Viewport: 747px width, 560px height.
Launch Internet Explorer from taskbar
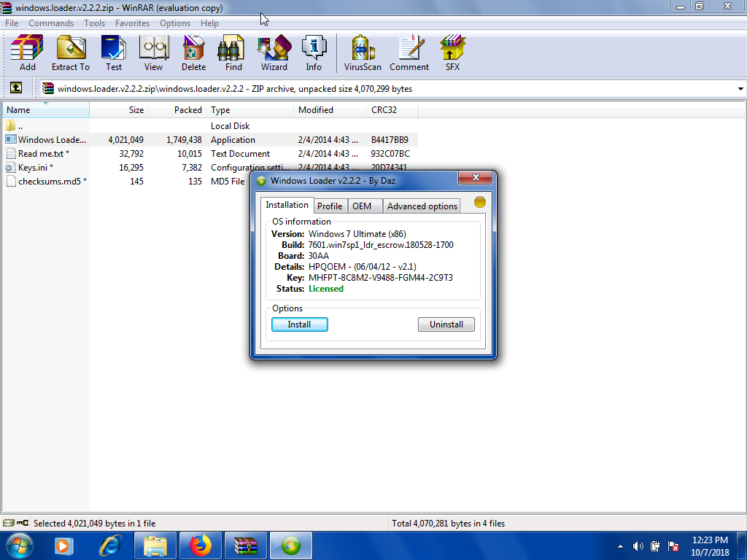tap(110, 545)
